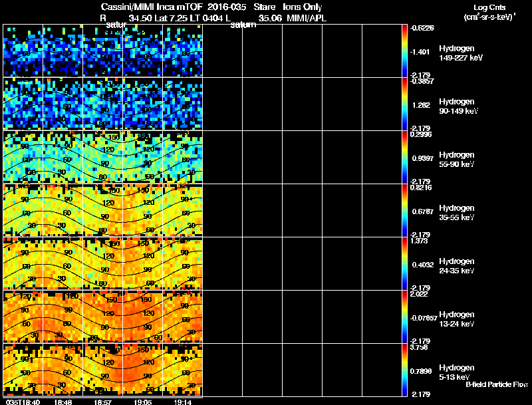Viewport: 532px width, 405px height.
Task: Click the 1.262 colorbar value
Action: pos(421,105)
